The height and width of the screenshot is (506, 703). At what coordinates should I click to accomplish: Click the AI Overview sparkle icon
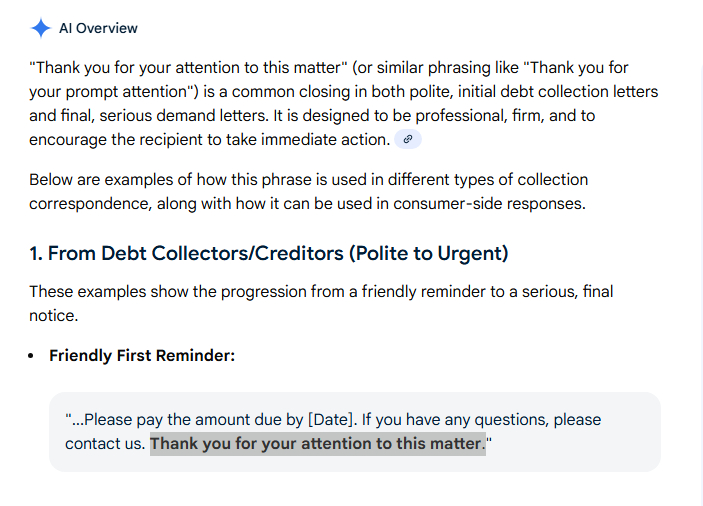pos(40,28)
